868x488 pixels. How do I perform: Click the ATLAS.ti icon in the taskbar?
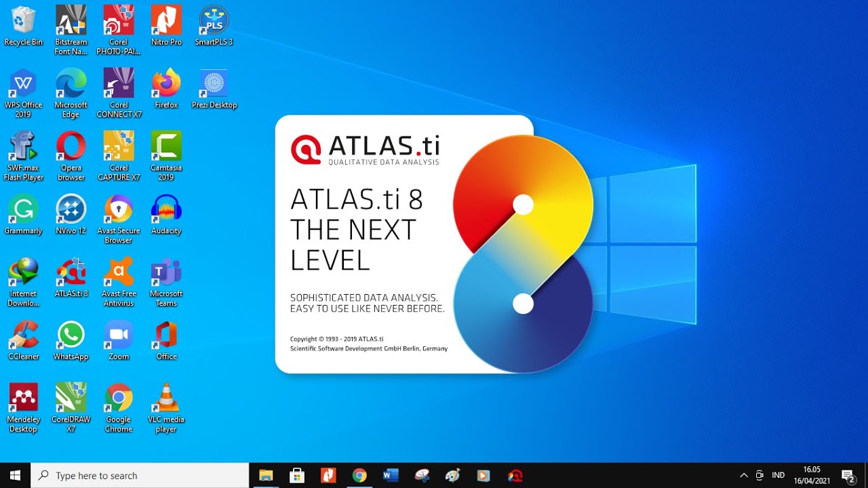[515, 475]
